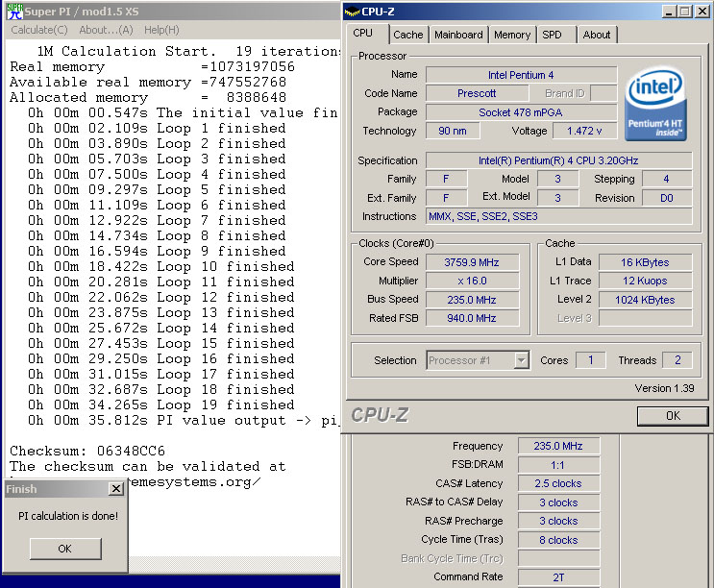Screen dimensions: 714x588
Task: Switch to the About tab
Action: (x=597, y=35)
